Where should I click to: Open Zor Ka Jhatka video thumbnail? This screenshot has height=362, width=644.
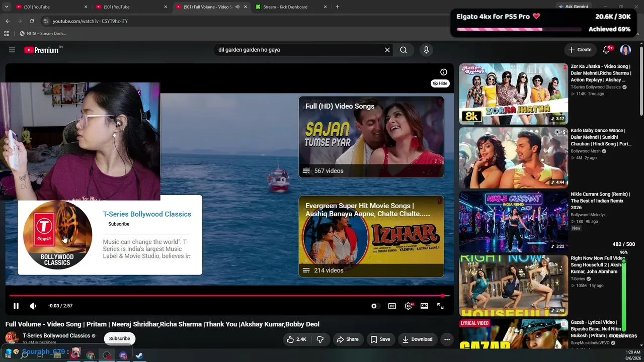pyautogui.click(x=513, y=94)
